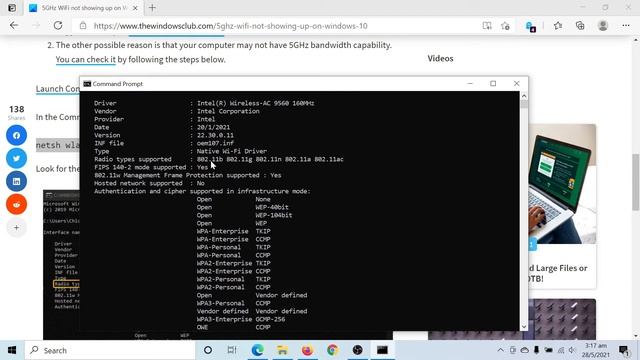Image resolution: width=640 pixels, height=360 pixels.
Task: Select 'Intel(R) Wireless-AC 9560' driver text
Action: point(256,103)
